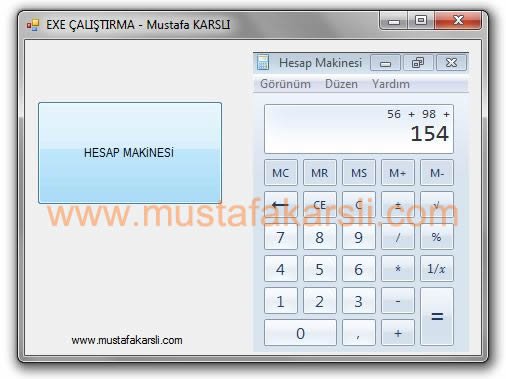Click the minus subtraction key
The width and height of the screenshot is (506, 379).
pos(398,301)
